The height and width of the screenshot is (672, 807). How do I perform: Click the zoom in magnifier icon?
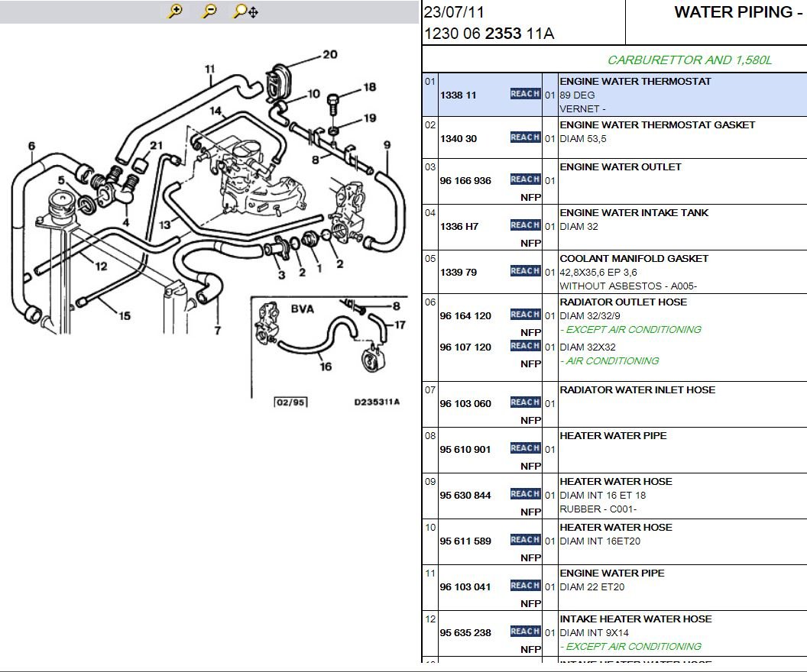(175, 11)
